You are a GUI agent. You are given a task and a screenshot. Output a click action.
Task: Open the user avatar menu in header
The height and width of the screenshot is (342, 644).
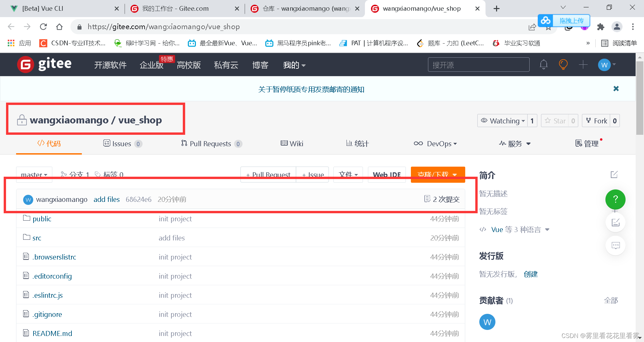(x=606, y=65)
